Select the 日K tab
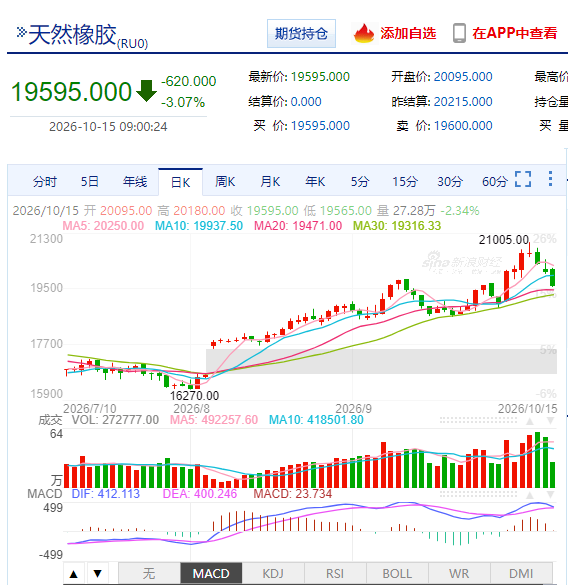Screen dimensions: 568x585 [x=181, y=182]
